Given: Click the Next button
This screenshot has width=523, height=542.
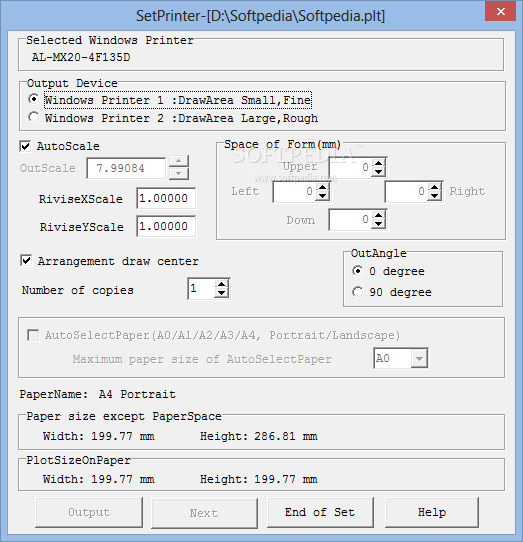Looking at the screenshot, I should tap(204, 513).
